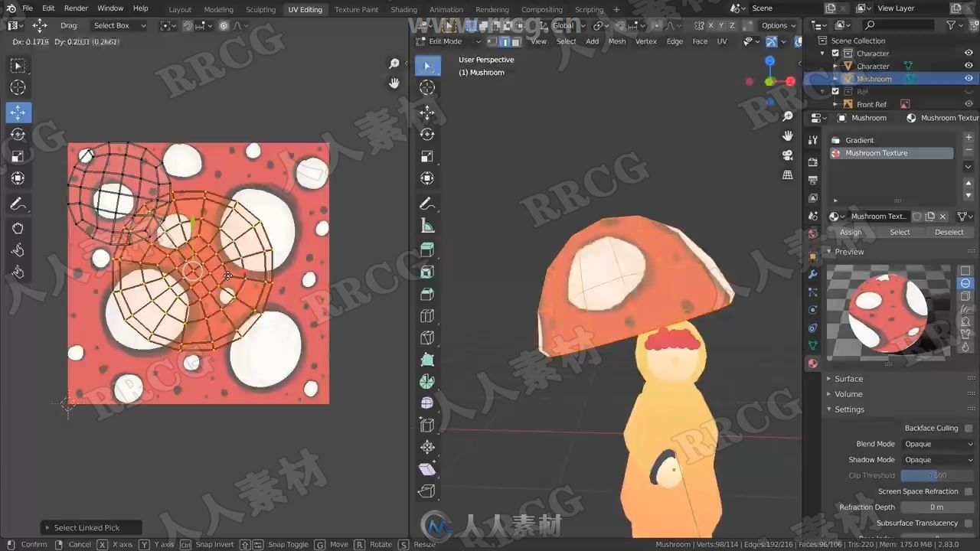Viewport: 980px width, 551px height.
Task: Remove material slot with minus button
Action: [969, 151]
